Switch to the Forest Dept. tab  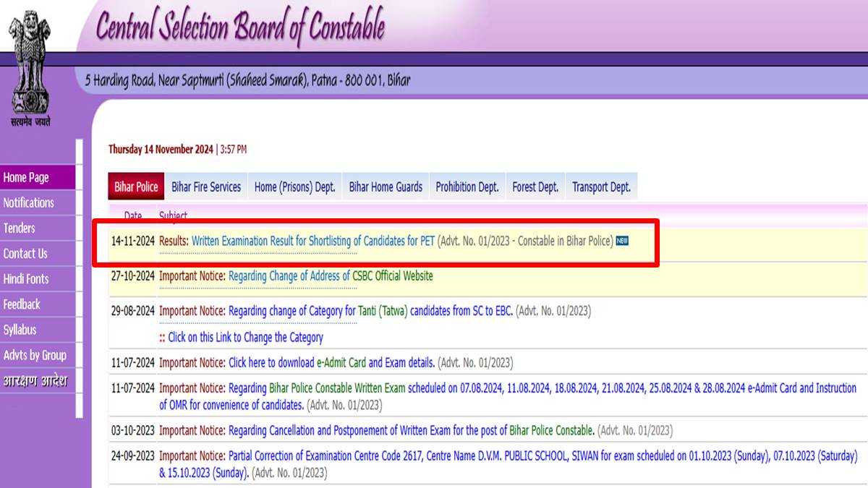click(x=535, y=186)
